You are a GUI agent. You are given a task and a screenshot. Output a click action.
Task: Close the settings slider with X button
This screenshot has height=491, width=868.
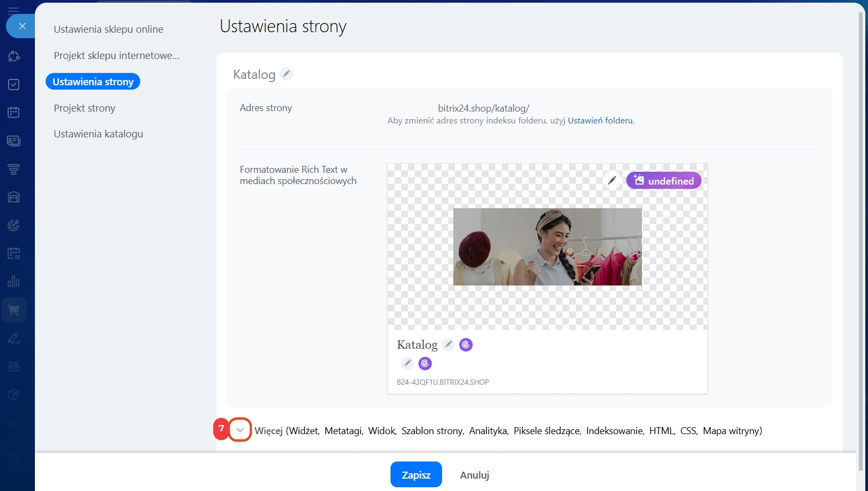tap(22, 26)
